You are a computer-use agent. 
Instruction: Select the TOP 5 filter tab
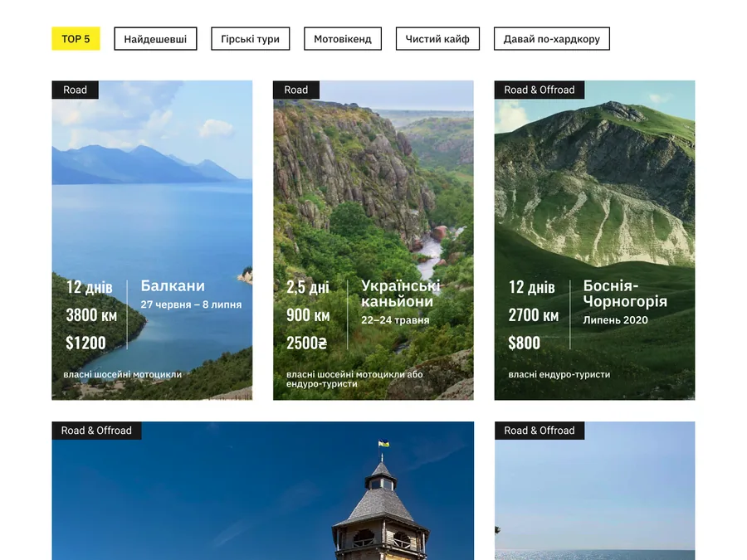click(x=76, y=38)
